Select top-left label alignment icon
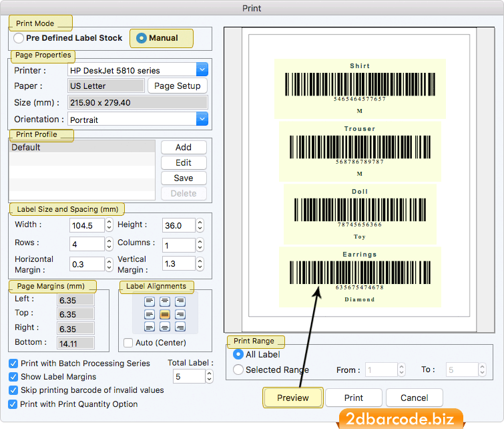This screenshot has width=504, height=429. tap(149, 301)
